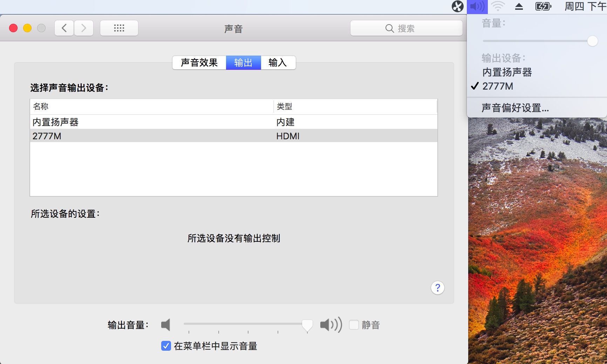Open the battery status icon

(543, 6)
